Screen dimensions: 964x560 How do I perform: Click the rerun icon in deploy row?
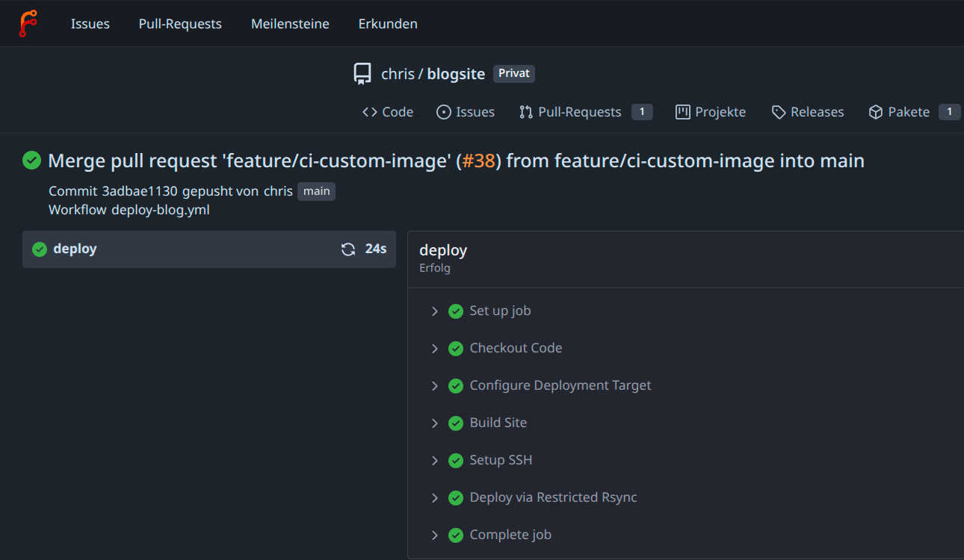348,249
